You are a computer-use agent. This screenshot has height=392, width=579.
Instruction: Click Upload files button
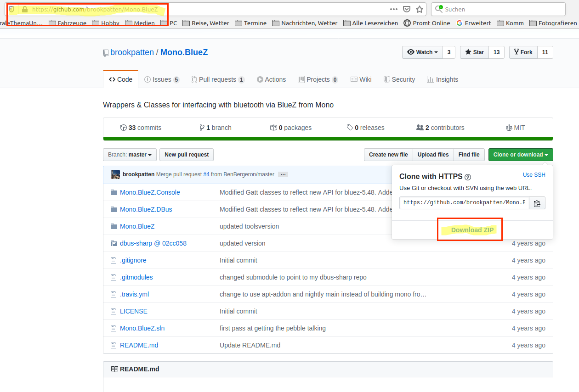[433, 155]
